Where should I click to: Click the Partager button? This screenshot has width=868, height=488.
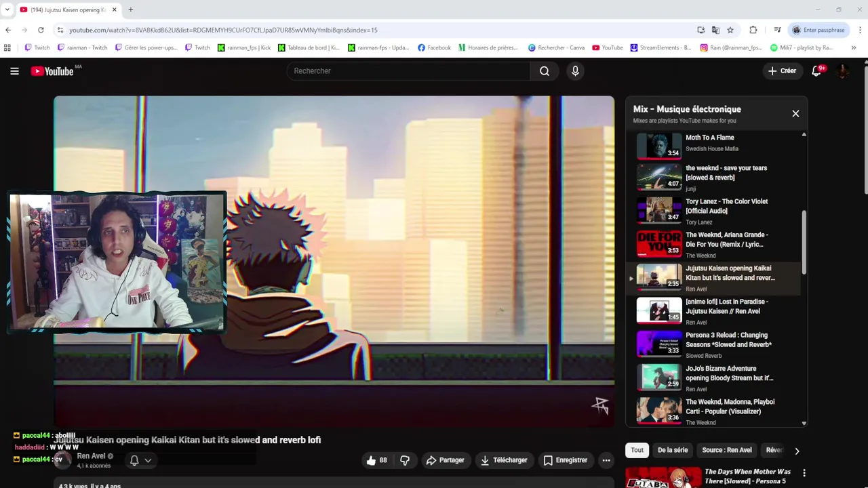coord(445,460)
